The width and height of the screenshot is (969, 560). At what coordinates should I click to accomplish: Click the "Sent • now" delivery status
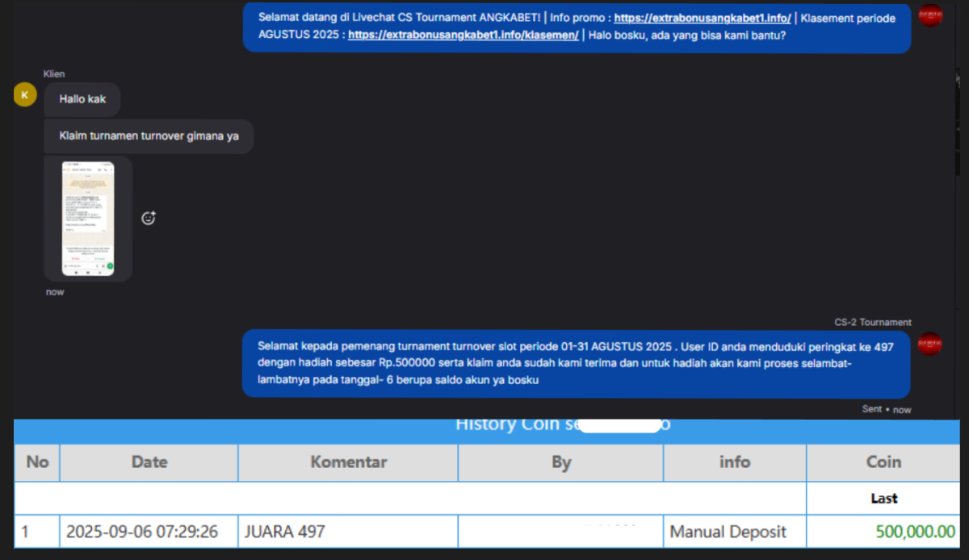886,409
